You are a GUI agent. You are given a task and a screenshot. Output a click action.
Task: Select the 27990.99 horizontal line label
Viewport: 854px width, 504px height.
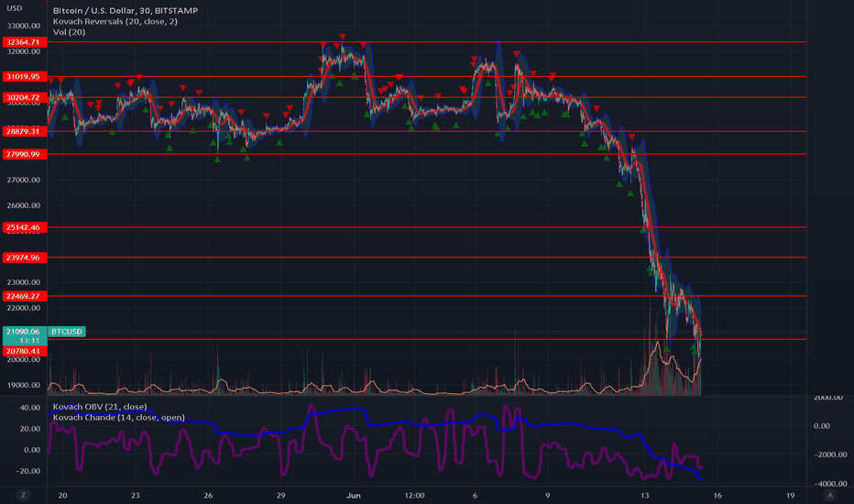[24, 154]
